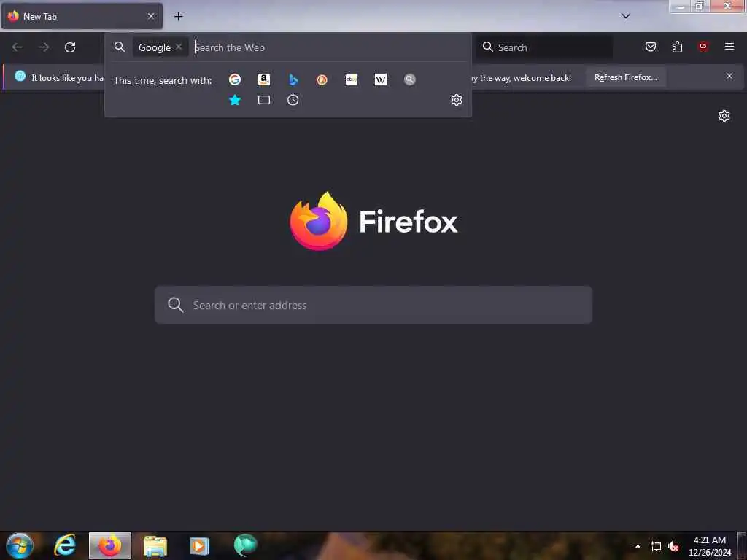Image resolution: width=747 pixels, height=560 pixels.
Task: Open search settings gear in the dropdown
Action: click(457, 99)
